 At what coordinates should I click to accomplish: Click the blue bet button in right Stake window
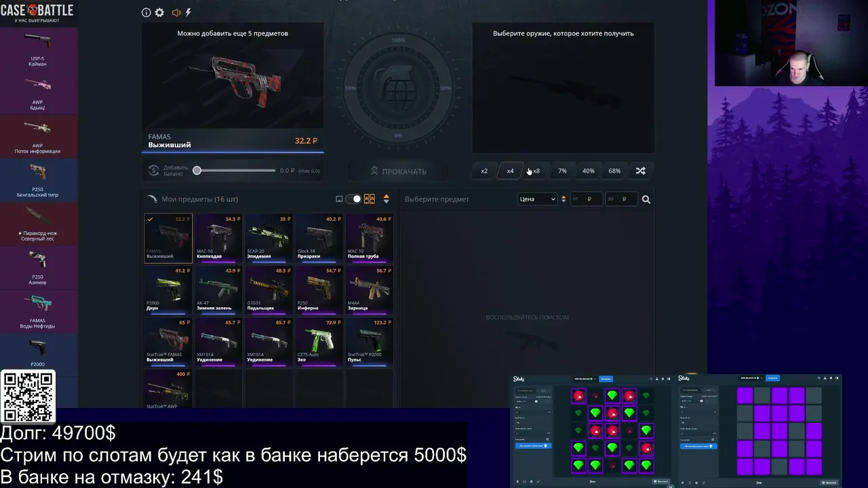(698, 445)
